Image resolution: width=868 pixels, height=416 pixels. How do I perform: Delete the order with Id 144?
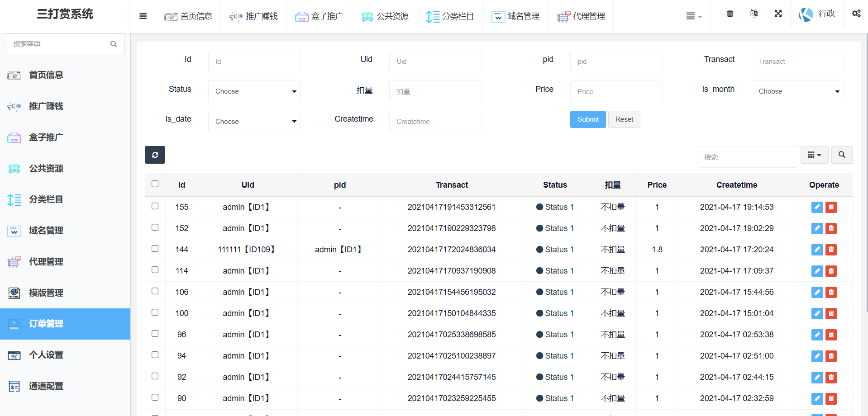[831, 250]
